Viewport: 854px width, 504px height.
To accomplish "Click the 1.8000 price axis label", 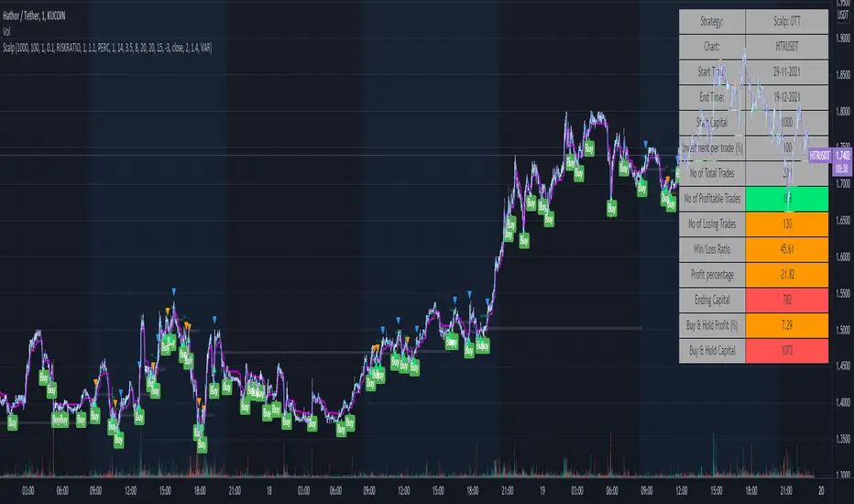I will pos(843,111).
